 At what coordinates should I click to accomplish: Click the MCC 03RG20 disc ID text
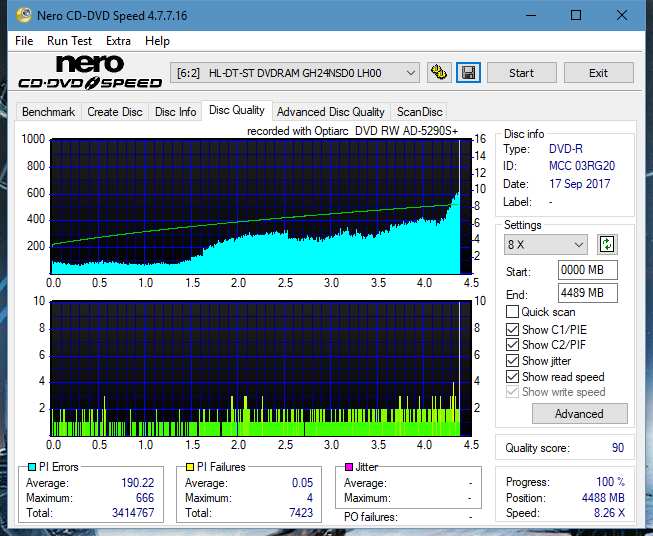(582, 166)
